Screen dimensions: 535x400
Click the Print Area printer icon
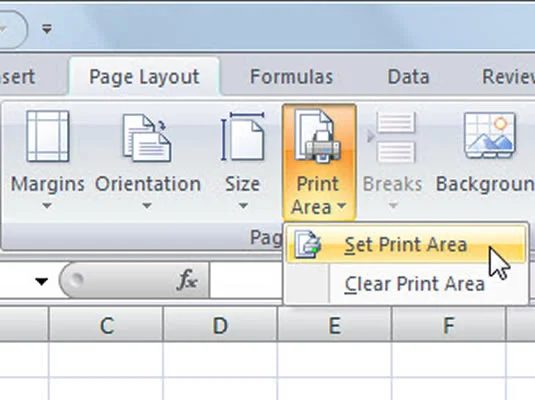(318, 136)
